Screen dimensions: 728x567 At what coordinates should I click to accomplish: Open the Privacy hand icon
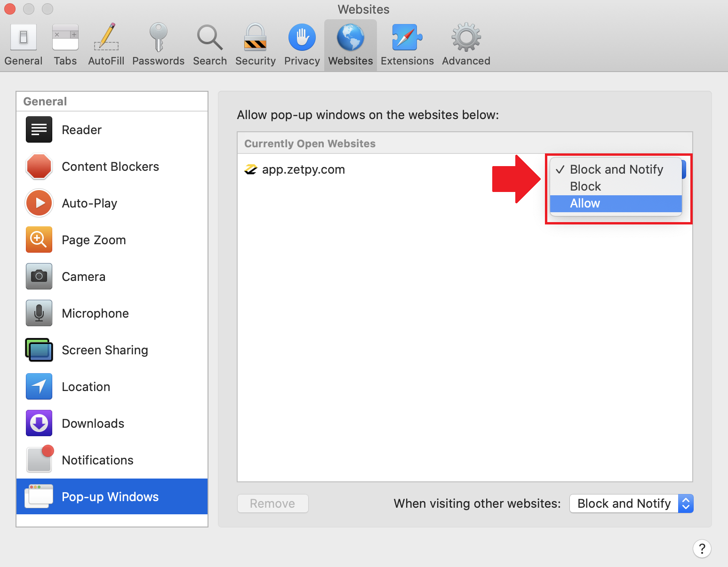[302, 38]
